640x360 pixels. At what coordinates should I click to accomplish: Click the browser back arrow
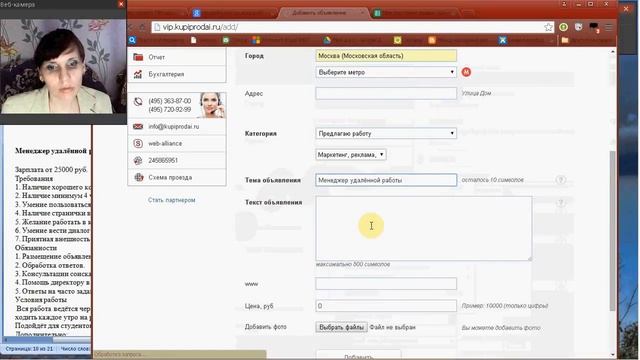click(x=131, y=27)
